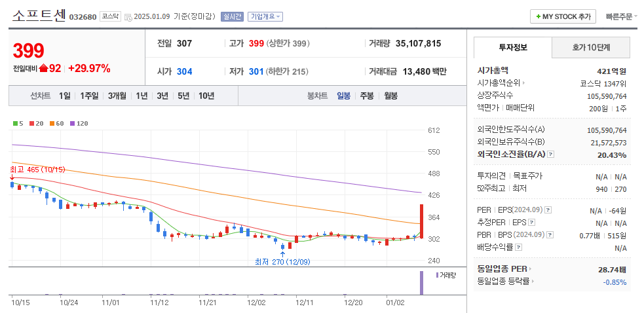
Task: Click the 시가총액 value 421억원
Action: [x=611, y=71]
